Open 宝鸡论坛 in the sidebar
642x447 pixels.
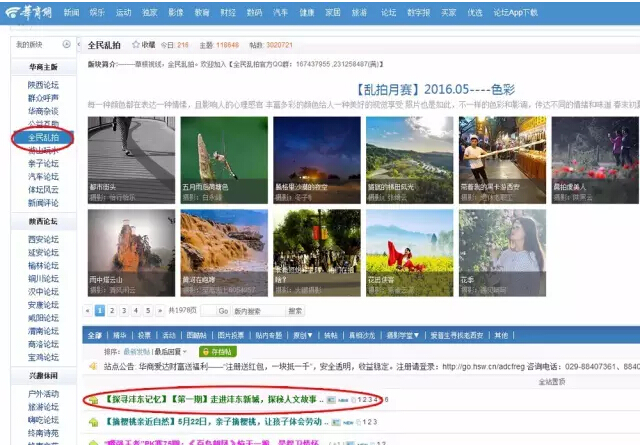click(x=43, y=357)
